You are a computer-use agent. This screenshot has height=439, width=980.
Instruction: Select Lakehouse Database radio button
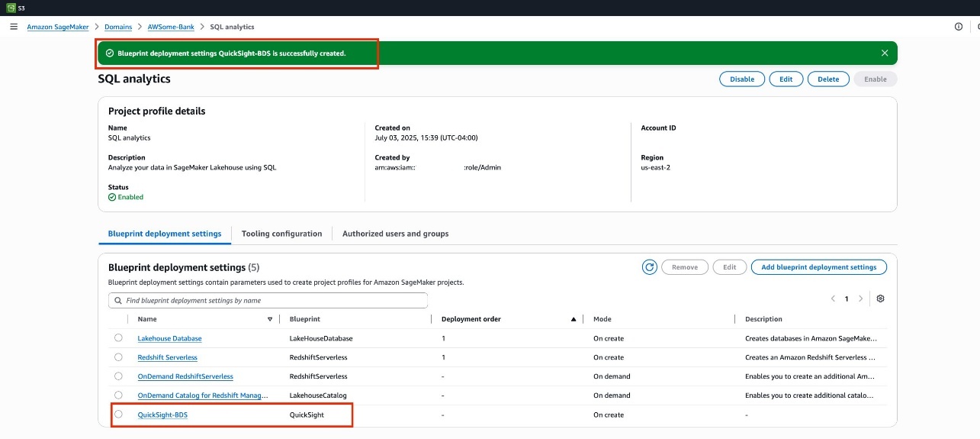click(x=118, y=337)
